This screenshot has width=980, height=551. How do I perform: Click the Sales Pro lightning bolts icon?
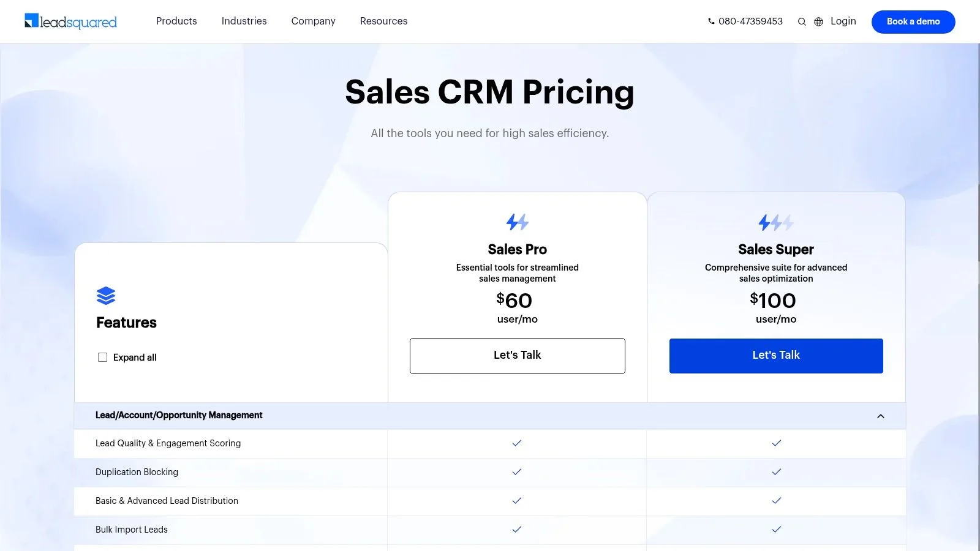[x=518, y=222]
